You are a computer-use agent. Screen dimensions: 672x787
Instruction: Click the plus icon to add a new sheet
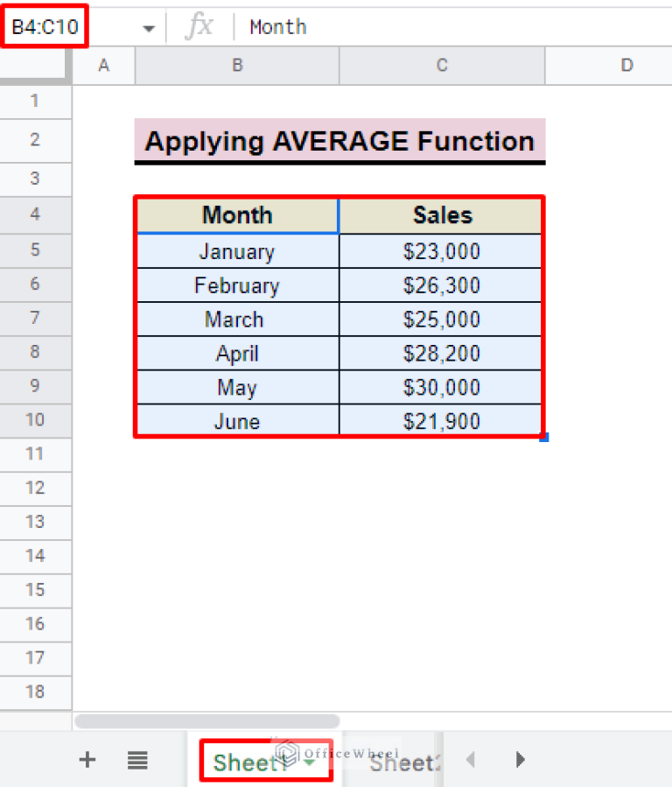[87, 760]
